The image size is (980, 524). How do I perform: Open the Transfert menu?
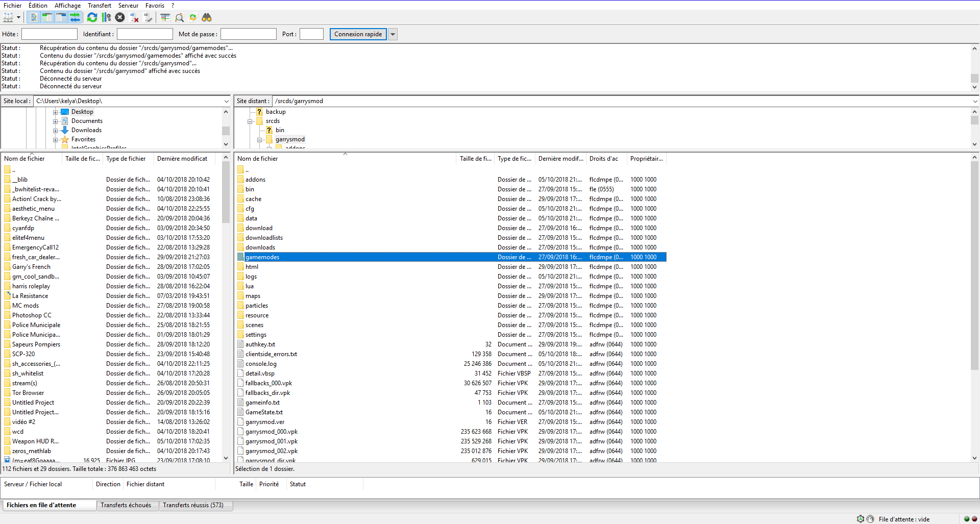pos(100,6)
